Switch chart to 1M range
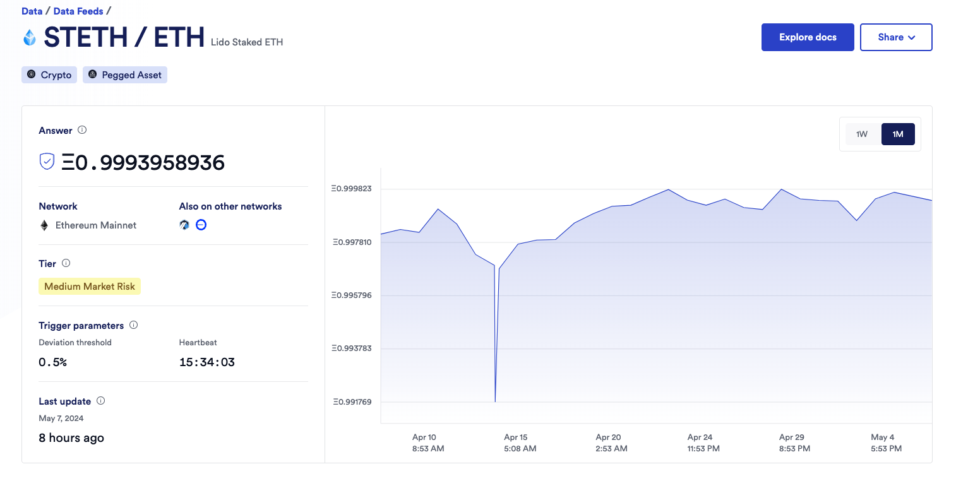This screenshot has height=493, width=980. pos(898,134)
